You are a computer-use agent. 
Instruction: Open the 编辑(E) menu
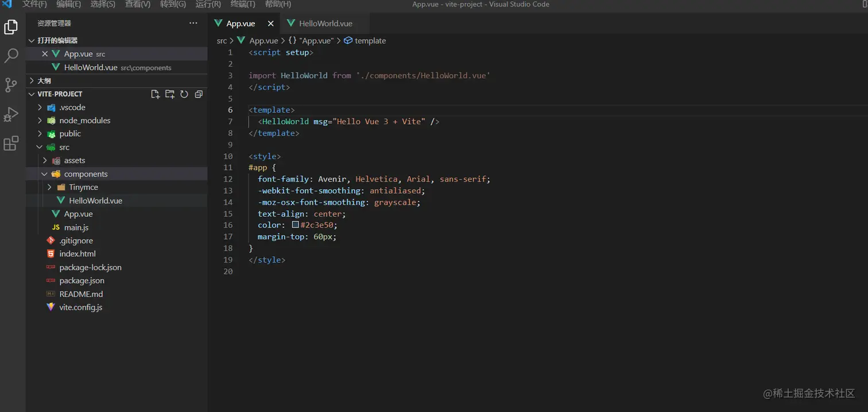tap(69, 4)
